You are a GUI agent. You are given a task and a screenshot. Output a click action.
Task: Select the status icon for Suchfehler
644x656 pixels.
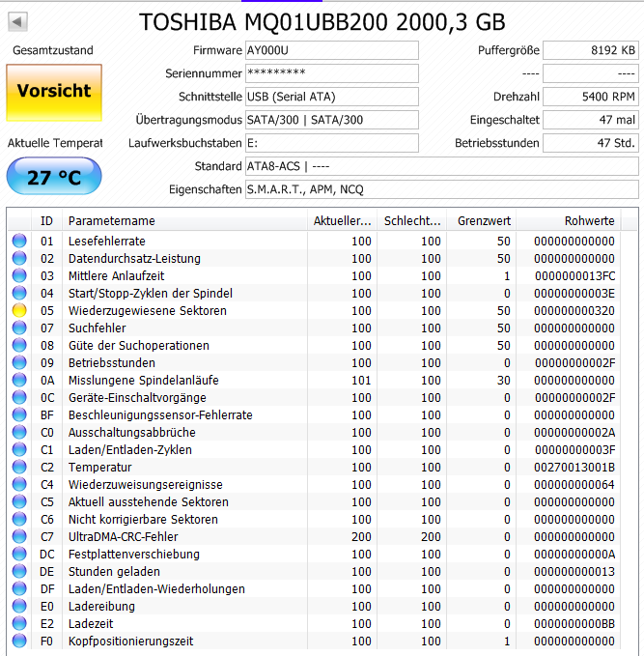19,328
